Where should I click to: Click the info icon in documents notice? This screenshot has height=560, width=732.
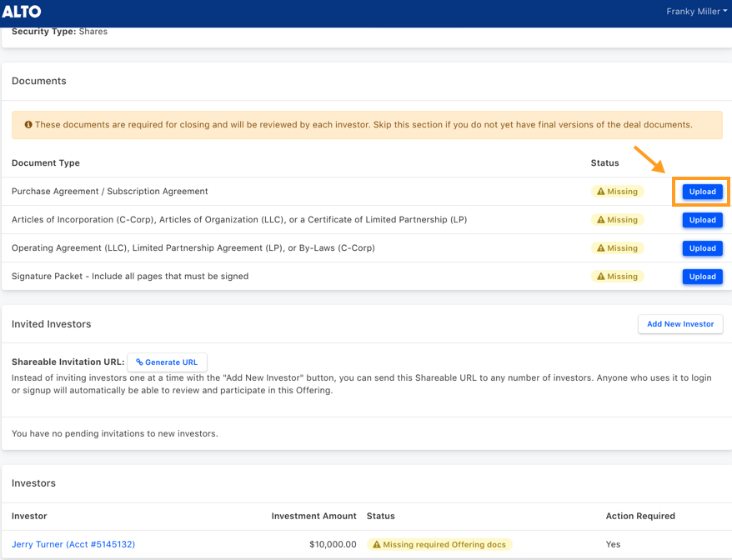28,125
